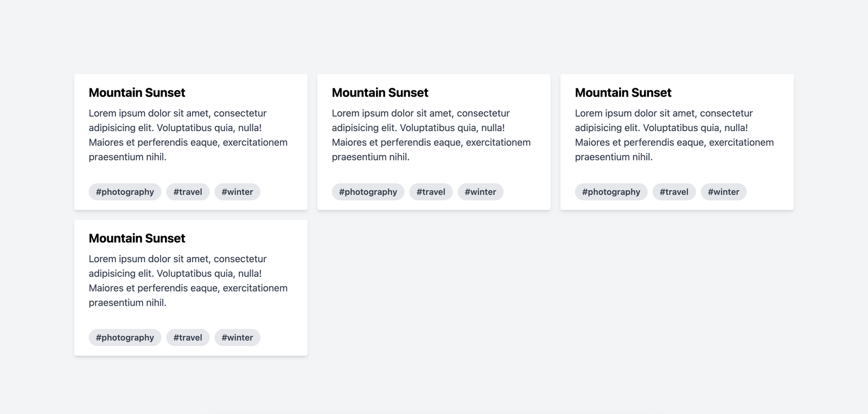Click the description text on third card
868x414 pixels.
tap(674, 135)
